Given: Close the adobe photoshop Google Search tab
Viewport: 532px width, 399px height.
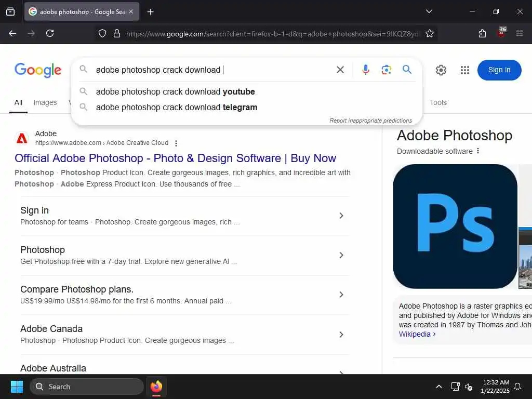Looking at the screenshot, I should [x=131, y=11].
